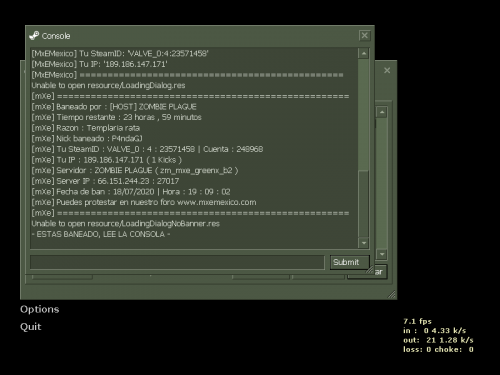Focus the console command input field

click(x=177, y=262)
